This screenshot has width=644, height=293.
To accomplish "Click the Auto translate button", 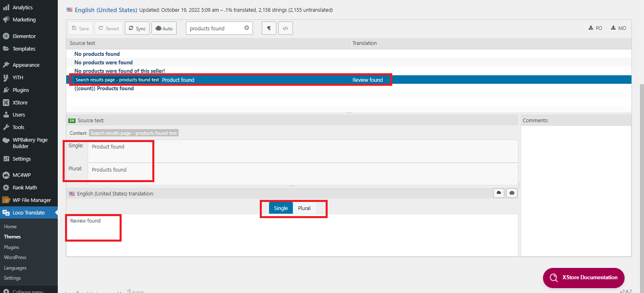I will [x=164, y=28].
